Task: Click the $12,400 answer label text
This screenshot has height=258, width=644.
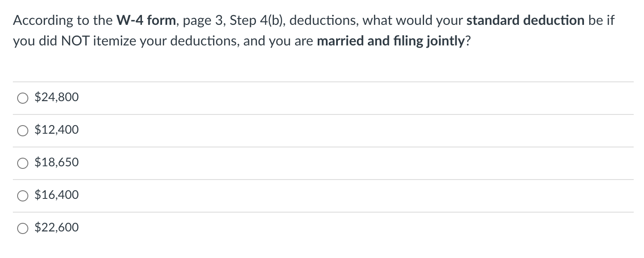Action: pos(57,130)
